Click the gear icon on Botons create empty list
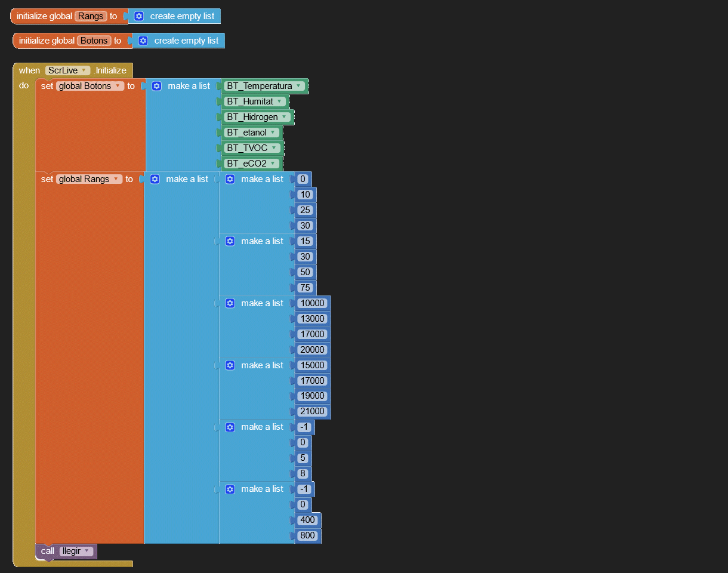 tap(143, 41)
